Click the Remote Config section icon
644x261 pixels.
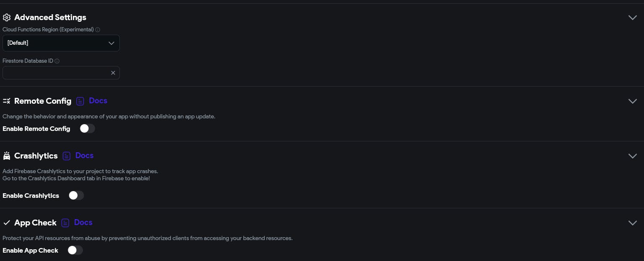click(6, 101)
